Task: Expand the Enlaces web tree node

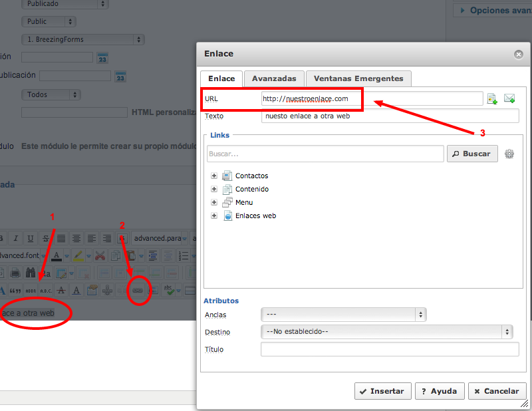Action: pyautogui.click(x=214, y=215)
